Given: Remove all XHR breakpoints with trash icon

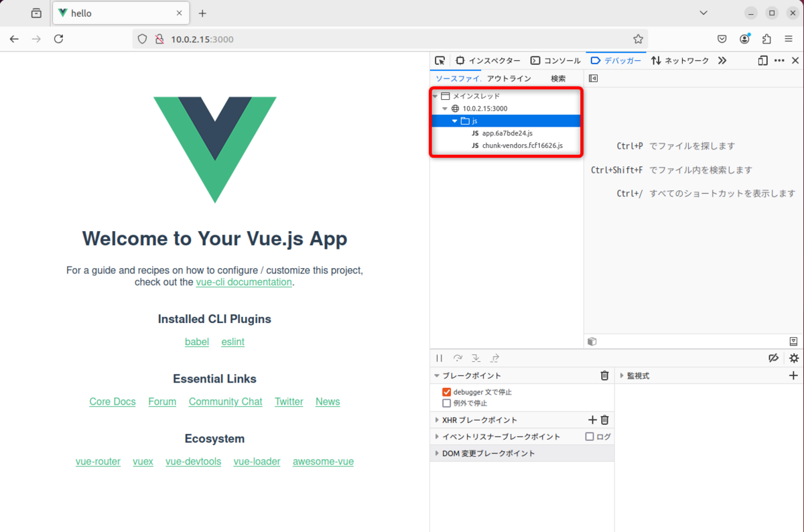Looking at the screenshot, I should coord(604,420).
